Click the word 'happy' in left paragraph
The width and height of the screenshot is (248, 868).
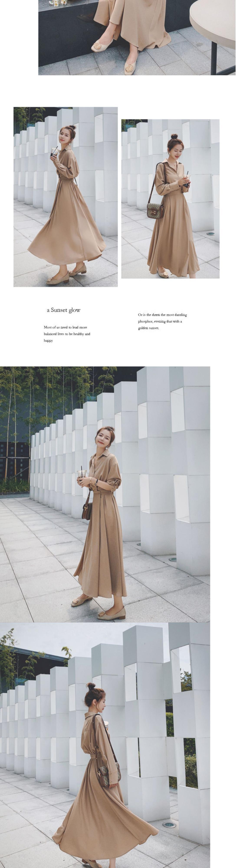pyautogui.click(x=48, y=341)
